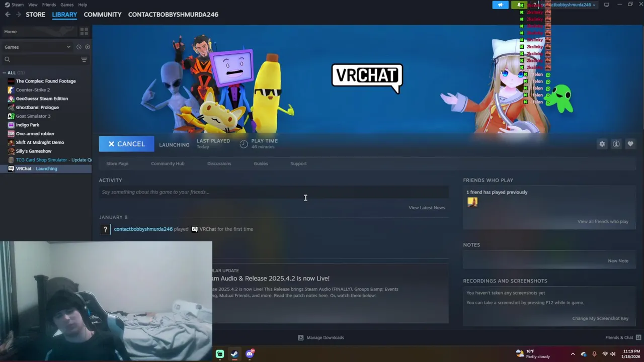Select Silly's Gameshow
Viewport: 644px width, 362px height.
click(34, 151)
